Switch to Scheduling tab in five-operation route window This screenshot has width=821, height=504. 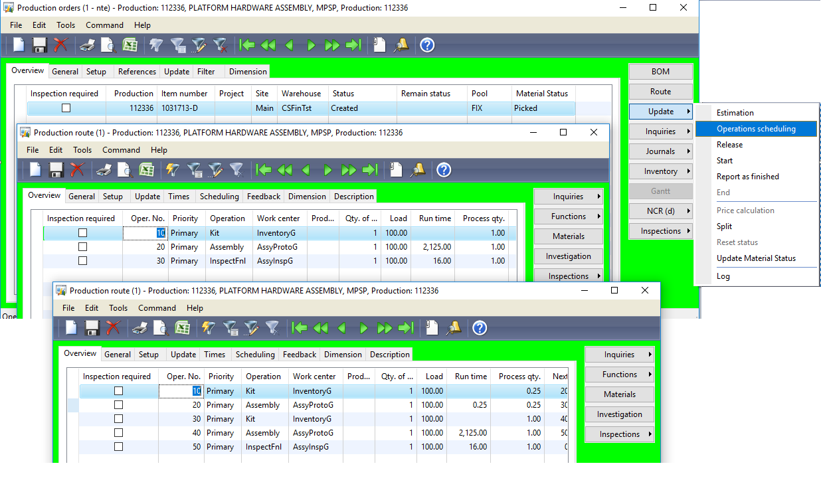[255, 355]
